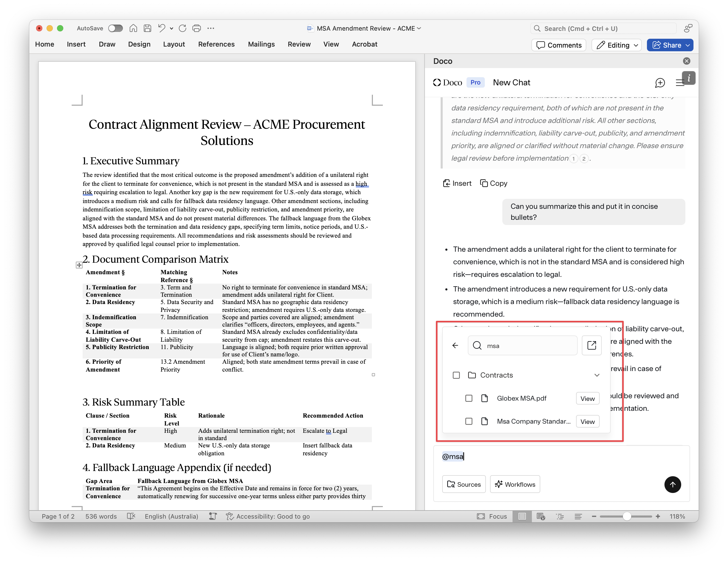The width and height of the screenshot is (728, 561).
Task: Tick the Contracts folder checkbox
Action: (x=456, y=375)
